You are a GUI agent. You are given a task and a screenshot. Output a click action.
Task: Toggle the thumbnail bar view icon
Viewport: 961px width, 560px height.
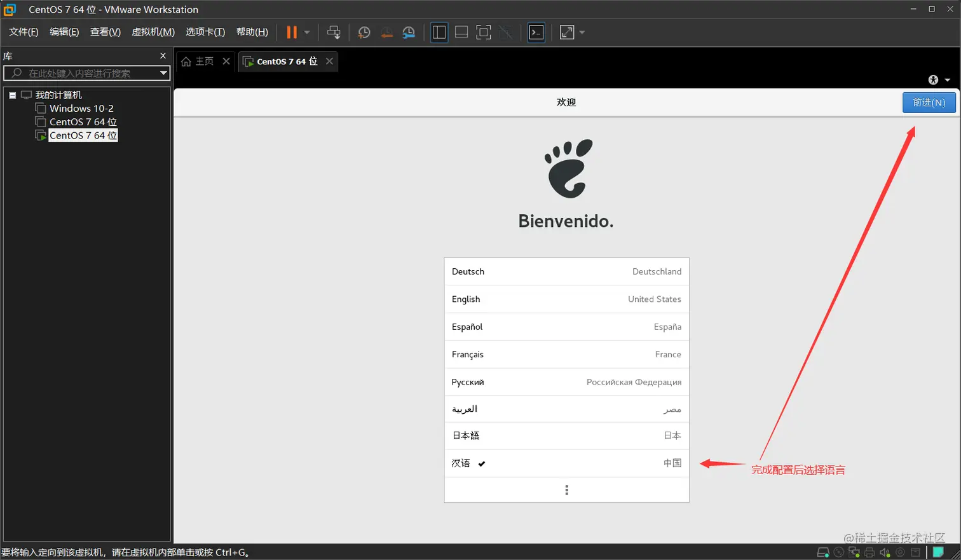tap(461, 32)
